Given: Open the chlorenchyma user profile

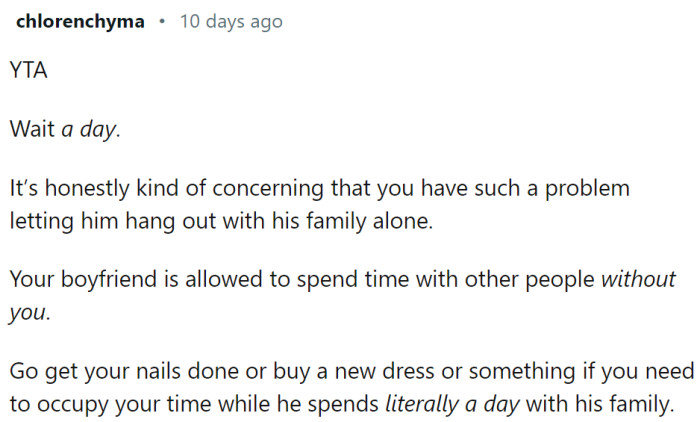Looking at the screenshot, I should coord(80,22).
